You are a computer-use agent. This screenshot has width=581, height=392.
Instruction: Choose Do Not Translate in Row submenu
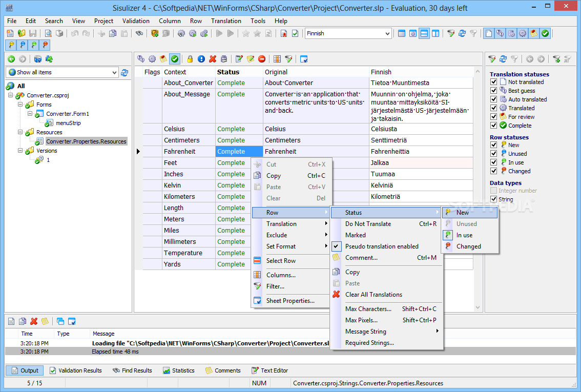click(x=386, y=224)
